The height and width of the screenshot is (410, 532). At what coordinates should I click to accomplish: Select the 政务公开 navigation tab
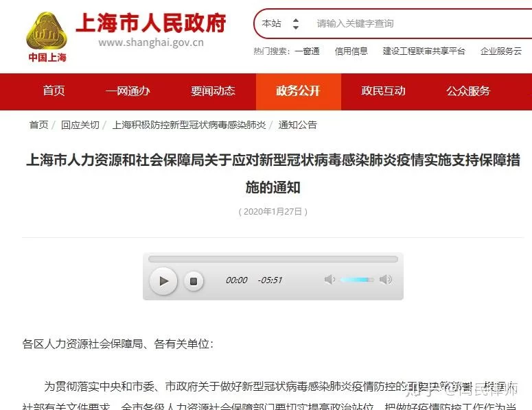coord(298,91)
